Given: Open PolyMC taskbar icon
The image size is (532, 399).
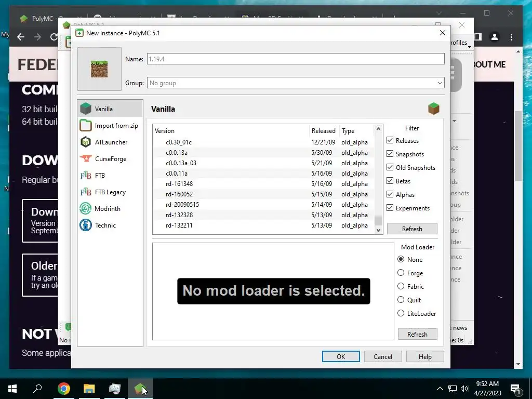Looking at the screenshot, I should (140, 389).
